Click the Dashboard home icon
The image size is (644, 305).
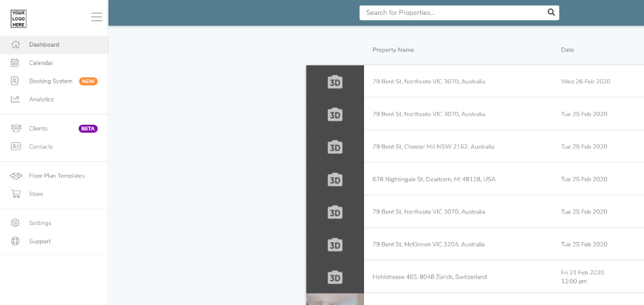15,45
